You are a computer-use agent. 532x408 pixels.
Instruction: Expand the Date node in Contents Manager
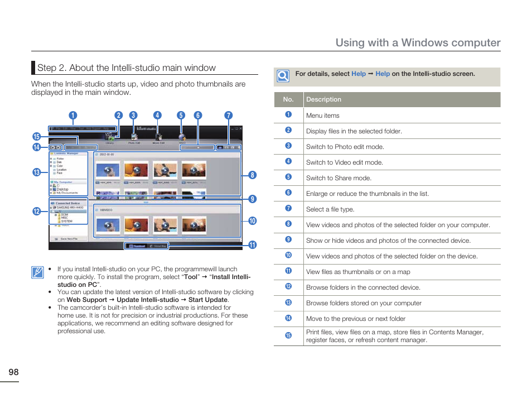(51, 162)
